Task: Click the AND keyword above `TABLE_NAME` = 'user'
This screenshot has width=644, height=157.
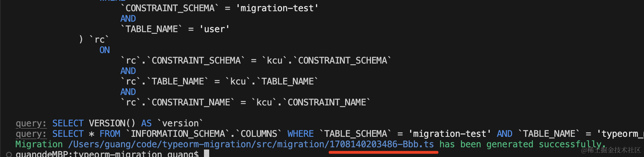Action: (128, 19)
